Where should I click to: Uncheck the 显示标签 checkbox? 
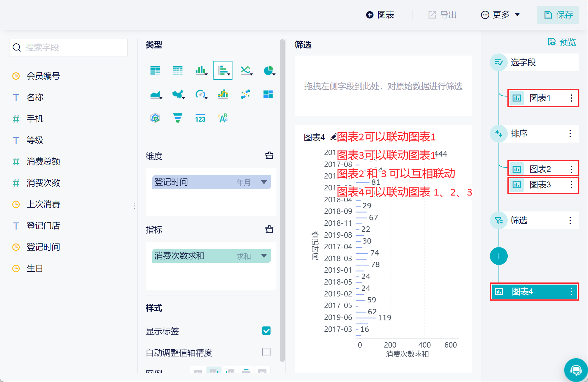pyautogui.click(x=266, y=331)
